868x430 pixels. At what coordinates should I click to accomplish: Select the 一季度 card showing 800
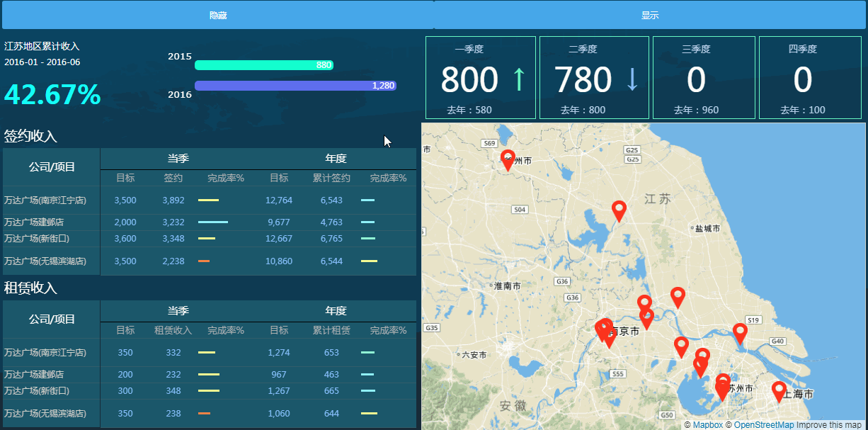pyautogui.click(x=481, y=78)
